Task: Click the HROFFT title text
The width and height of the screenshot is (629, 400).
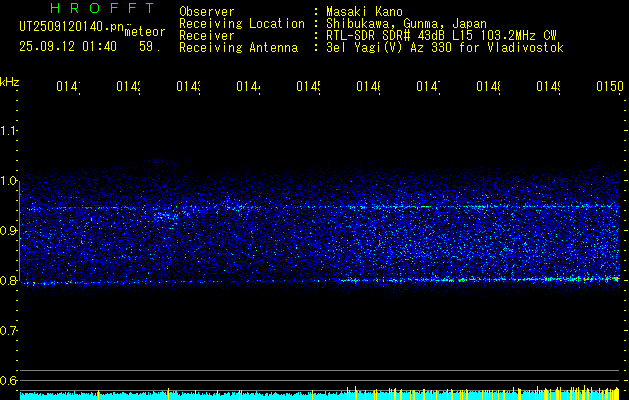Action: click(x=102, y=8)
